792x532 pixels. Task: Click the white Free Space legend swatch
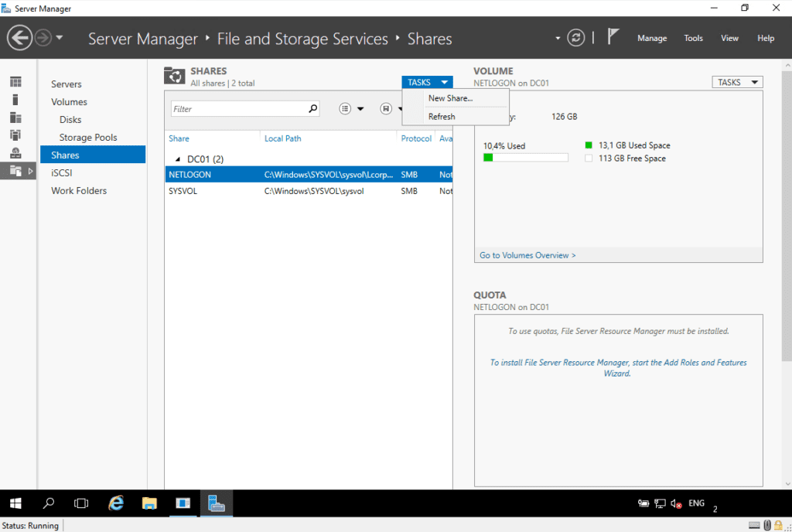tap(588, 158)
